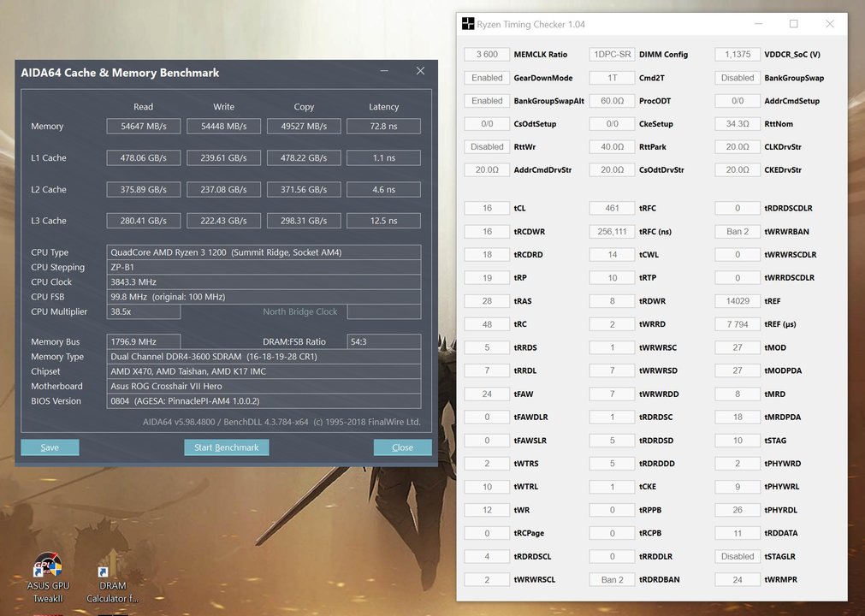Image resolution: width=865 pixels, height=616 pixels.
Task: Click the tREF (µs) value 7 794
Action: [738, 324]
